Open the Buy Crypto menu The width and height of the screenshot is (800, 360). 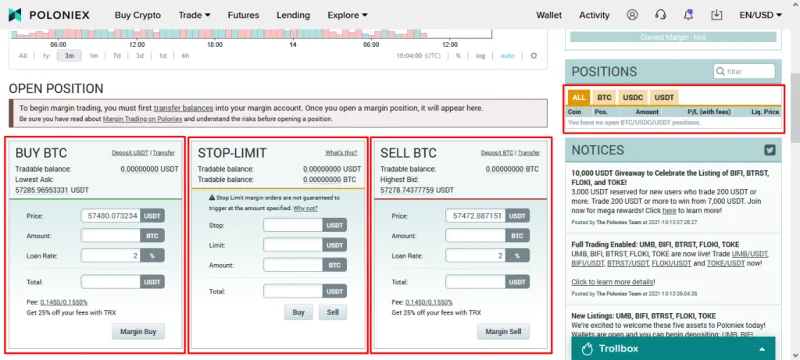138,15
